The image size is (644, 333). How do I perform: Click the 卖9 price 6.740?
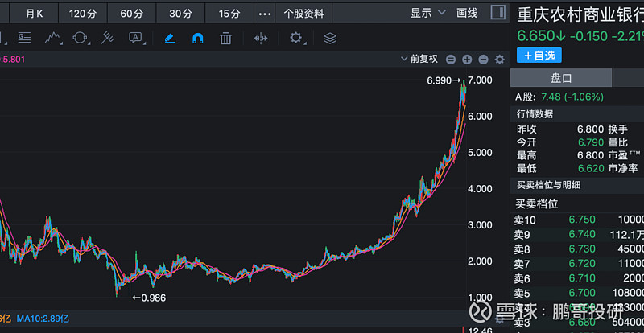click(582, 234)
